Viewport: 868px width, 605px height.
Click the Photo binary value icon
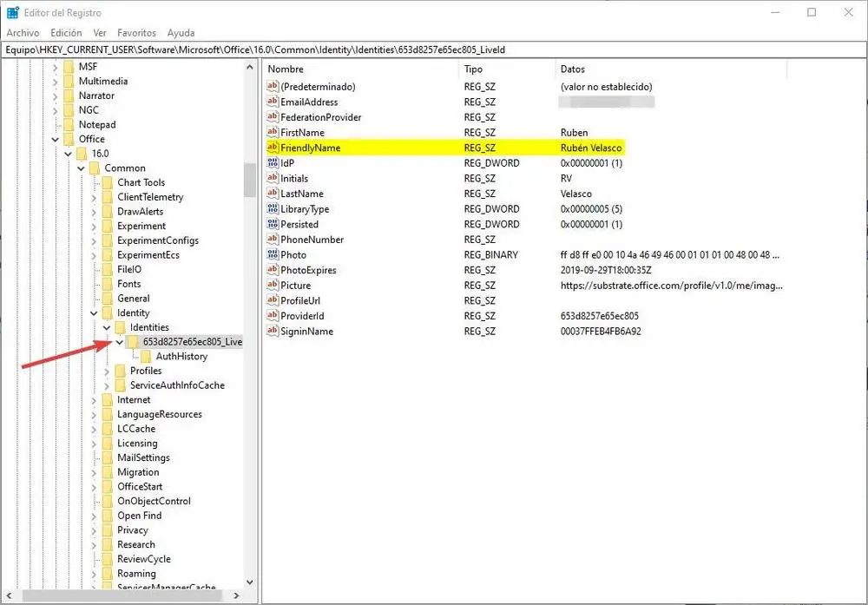click(273, 254)
